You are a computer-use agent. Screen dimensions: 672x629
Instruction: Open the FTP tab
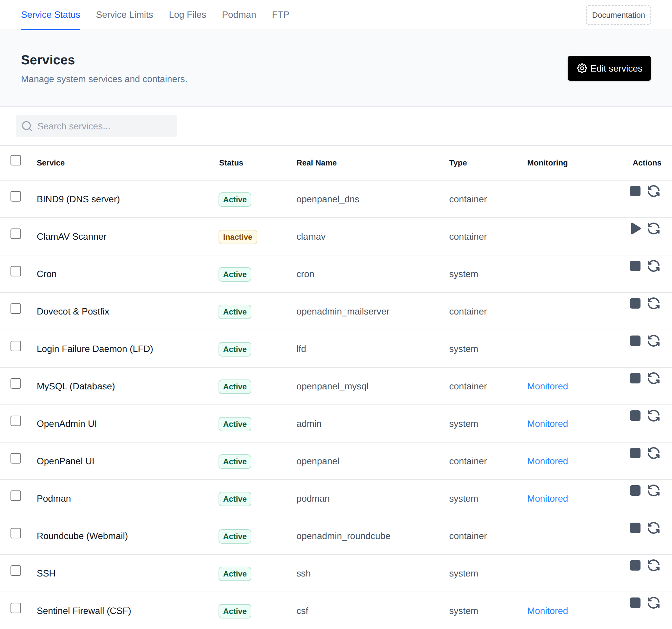281,15
